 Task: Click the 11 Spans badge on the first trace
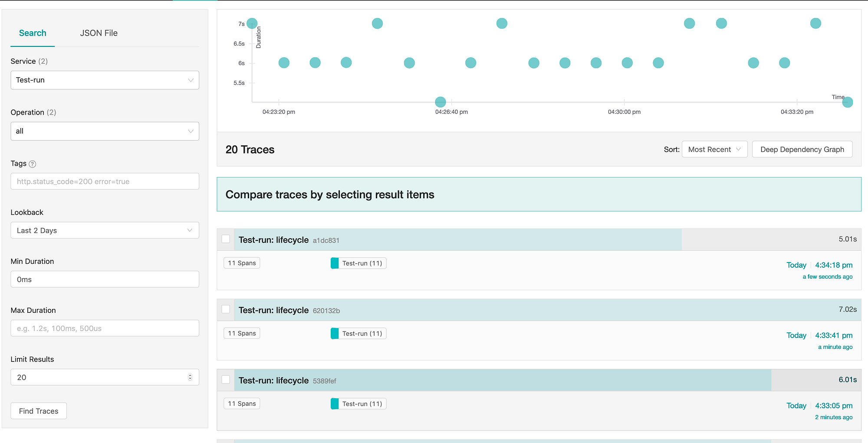(242, 263)
